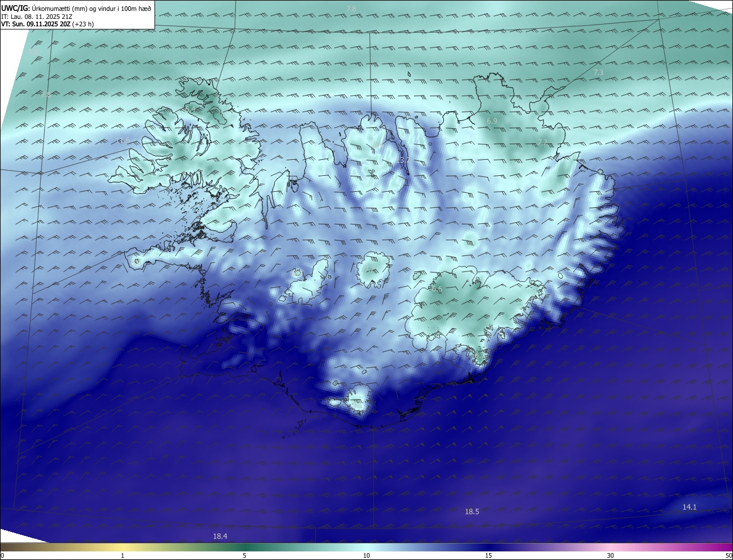The height and width of the screenshot is (560, 733).
Task: Click the 10 tick on the color scale
Action: pyautogui.click(x=366, y=555)
